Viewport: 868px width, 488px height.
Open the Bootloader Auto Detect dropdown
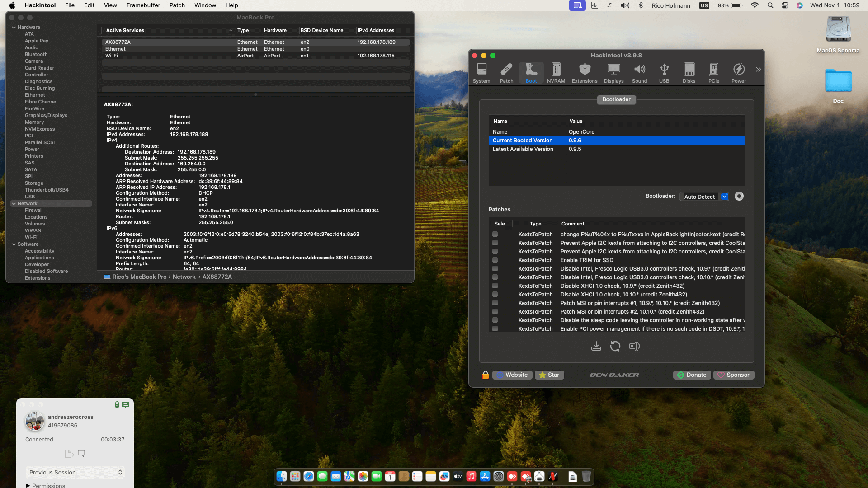point(704,197)
